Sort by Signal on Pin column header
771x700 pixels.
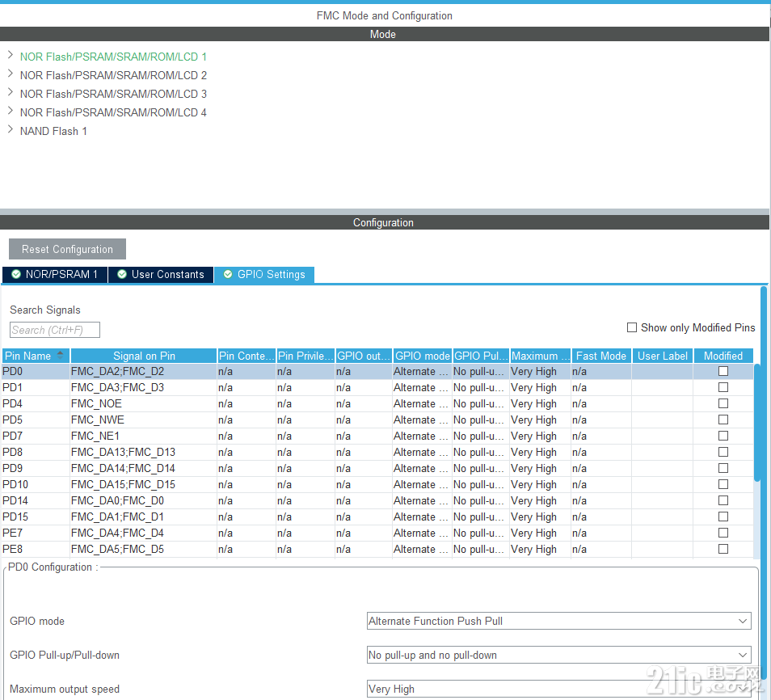click(x=144, y=356)
